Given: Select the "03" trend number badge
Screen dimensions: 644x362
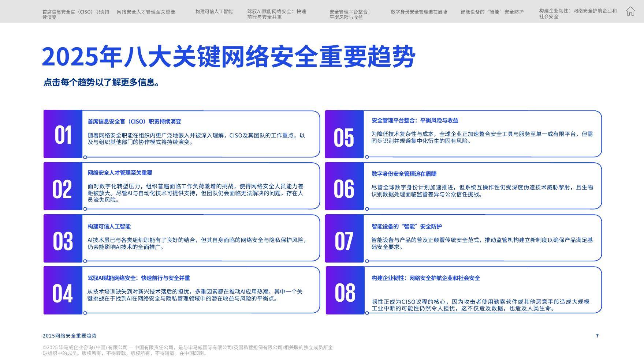Looking at the screenshot, I should [x=63, y=240].
